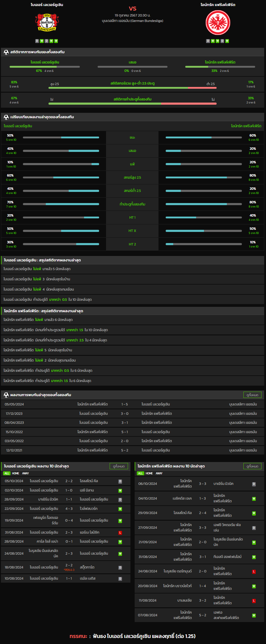Click the D badge on 10/08/2024 Leverkusen match
The image size is (266, 644).
click(x=120, y=579)
